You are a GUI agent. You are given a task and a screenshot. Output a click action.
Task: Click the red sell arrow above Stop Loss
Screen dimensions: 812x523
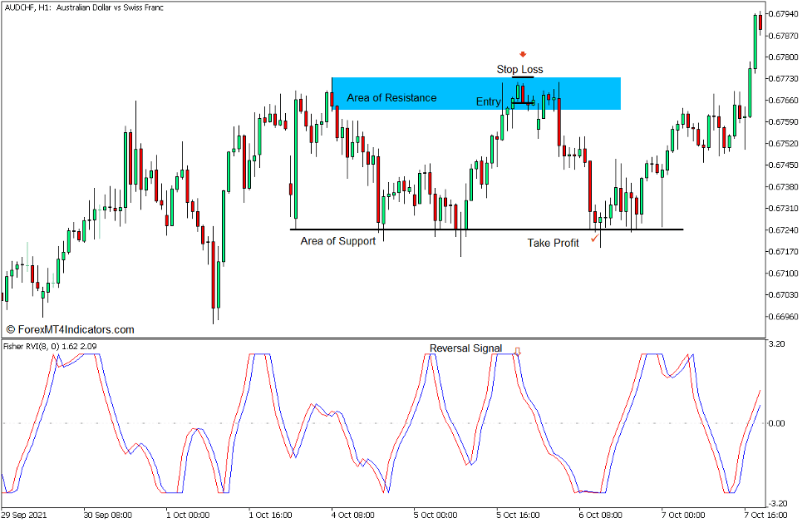(523, 55)
